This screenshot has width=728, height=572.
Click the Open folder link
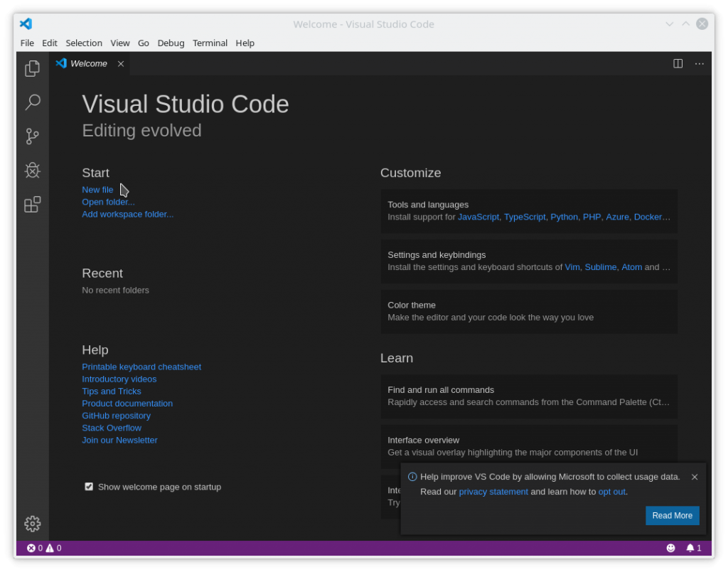click(x=108, y=202)
